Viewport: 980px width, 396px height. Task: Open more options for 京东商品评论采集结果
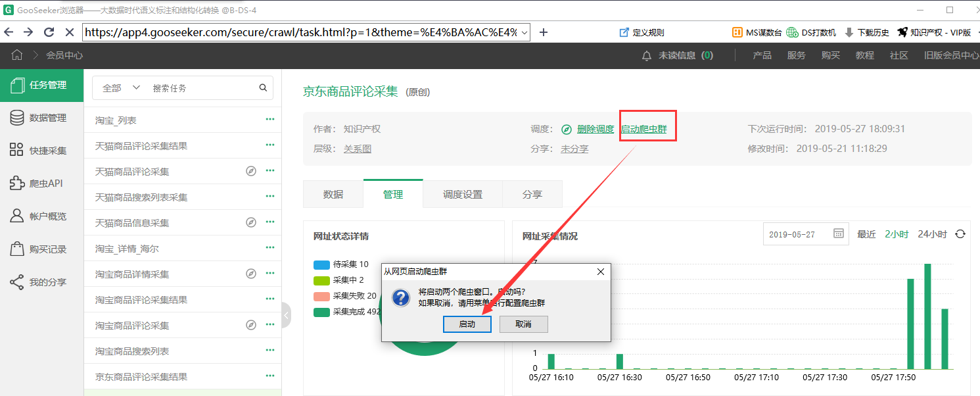[269, 376]
